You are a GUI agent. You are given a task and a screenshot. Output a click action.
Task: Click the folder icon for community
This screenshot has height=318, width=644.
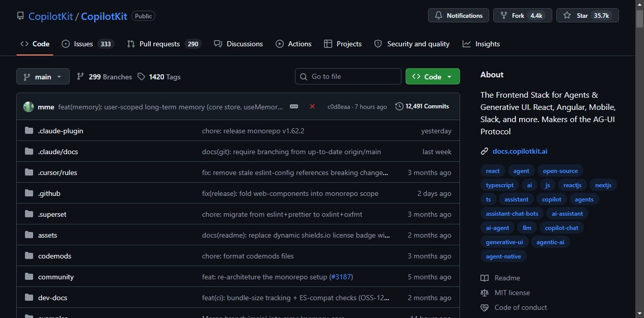pyautogui.click(x=29, y=277)
